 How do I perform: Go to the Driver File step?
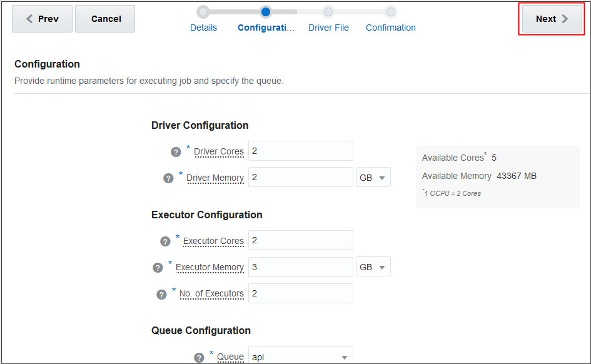click(x=328, y=28)
